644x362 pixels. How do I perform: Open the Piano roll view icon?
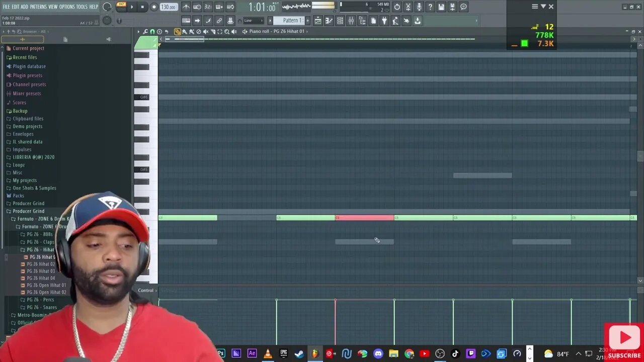(x=329, y=21)
